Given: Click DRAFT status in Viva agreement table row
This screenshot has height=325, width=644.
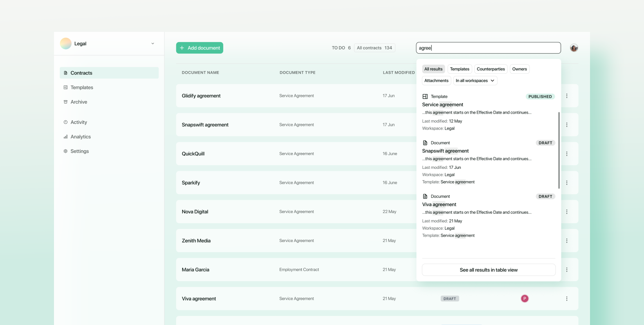Looking at the screenshot, I should point(450,299).
